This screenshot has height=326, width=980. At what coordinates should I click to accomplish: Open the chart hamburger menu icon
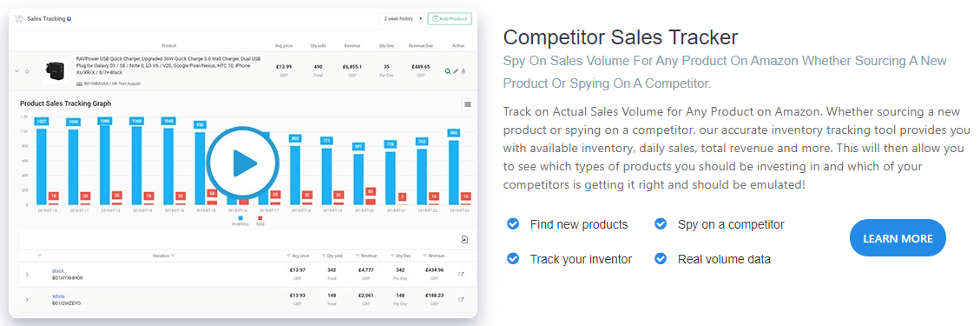(x=468, y=104)
